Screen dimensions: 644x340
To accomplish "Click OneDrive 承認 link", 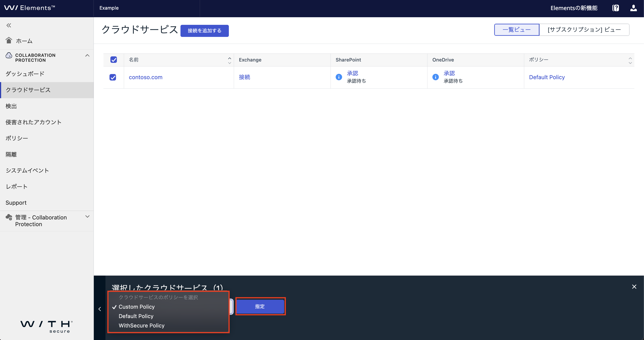I will (x=449, y=73).
